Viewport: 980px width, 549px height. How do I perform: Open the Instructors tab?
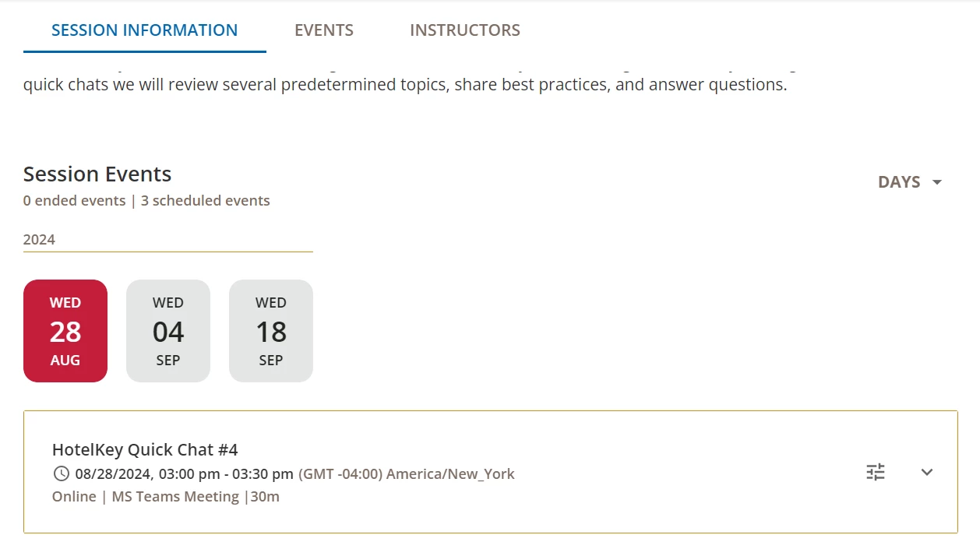[x=465, y=30]
